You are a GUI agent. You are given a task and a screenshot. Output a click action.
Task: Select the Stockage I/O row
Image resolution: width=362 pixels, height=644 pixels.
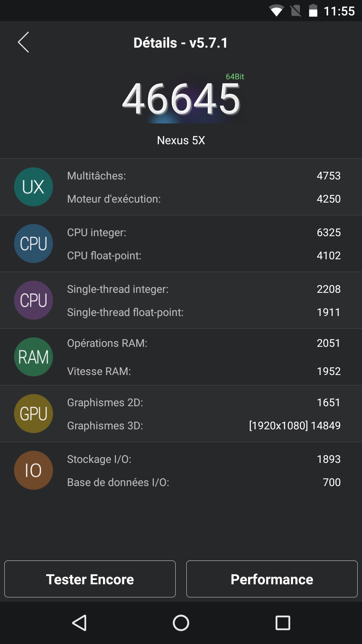[x=203, y=459]
